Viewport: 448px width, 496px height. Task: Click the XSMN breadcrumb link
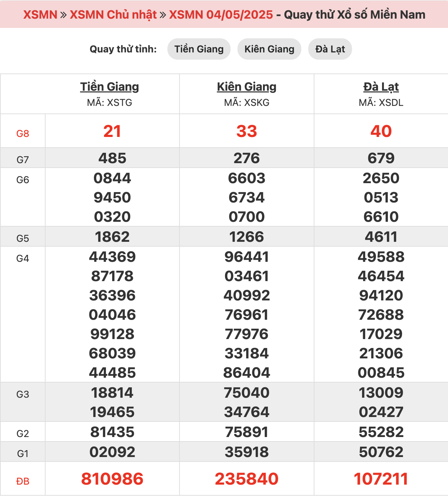[x=40, y=14]
